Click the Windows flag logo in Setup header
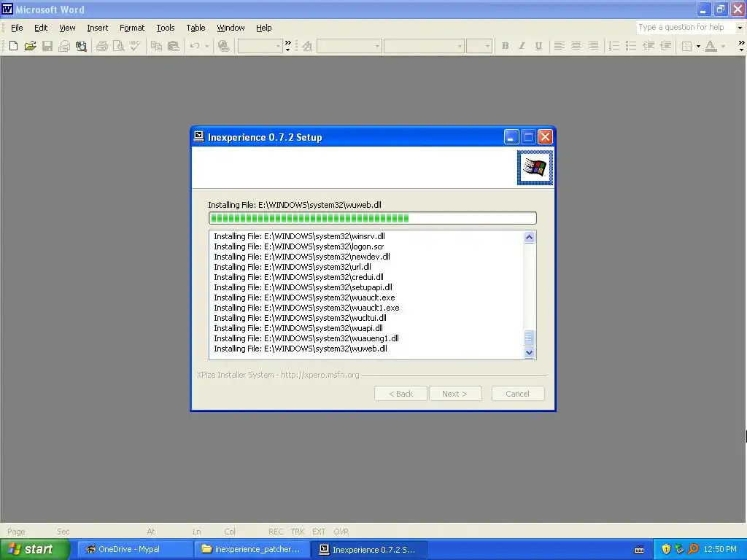This screenshot has width=747, height=560. [535, 168]
